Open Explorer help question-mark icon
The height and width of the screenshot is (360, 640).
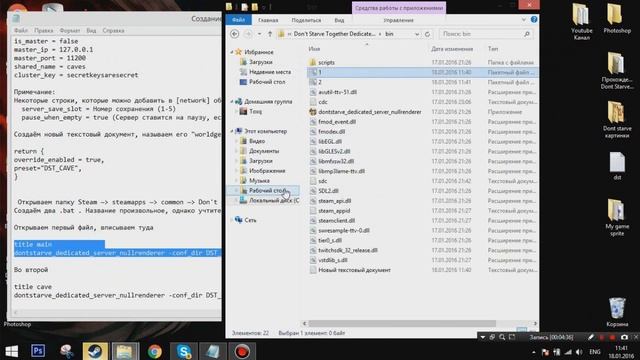[533, 19]
